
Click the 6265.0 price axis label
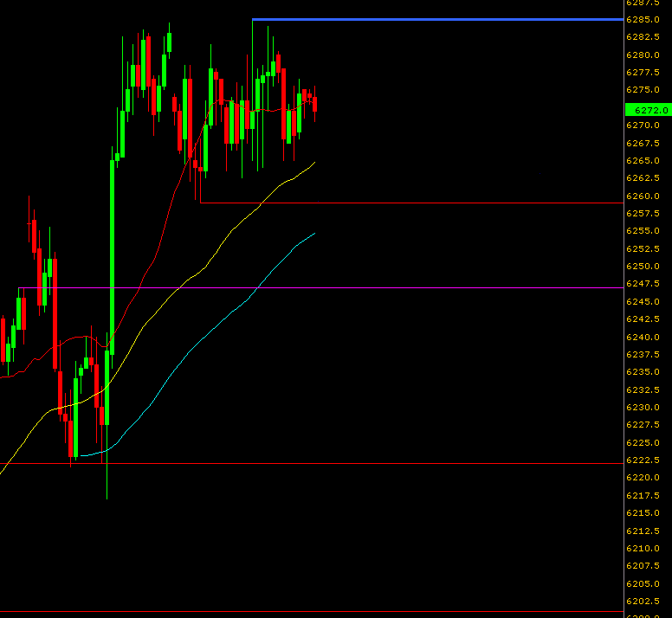pyautogui.click(x=643, y=161)
